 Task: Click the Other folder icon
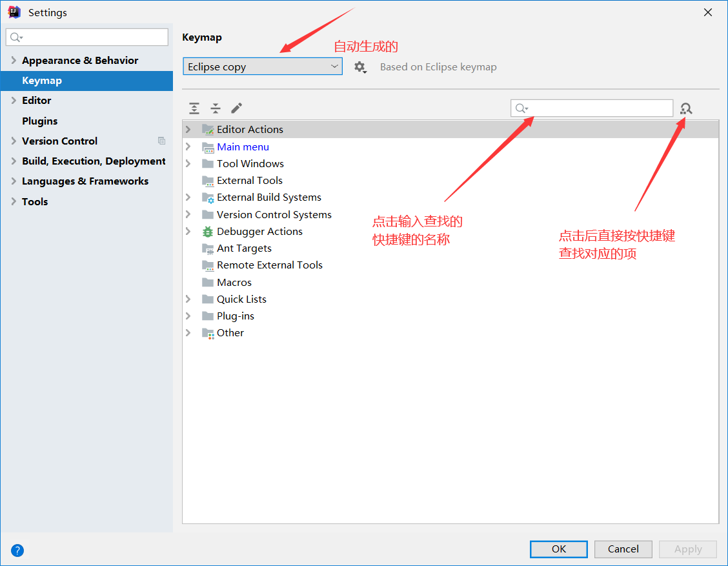point(208,333)
